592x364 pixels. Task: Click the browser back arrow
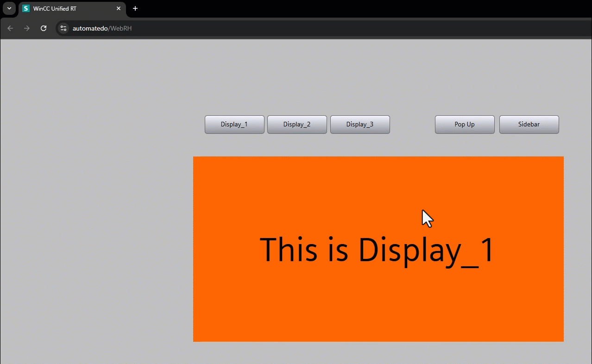pos(10,28)
